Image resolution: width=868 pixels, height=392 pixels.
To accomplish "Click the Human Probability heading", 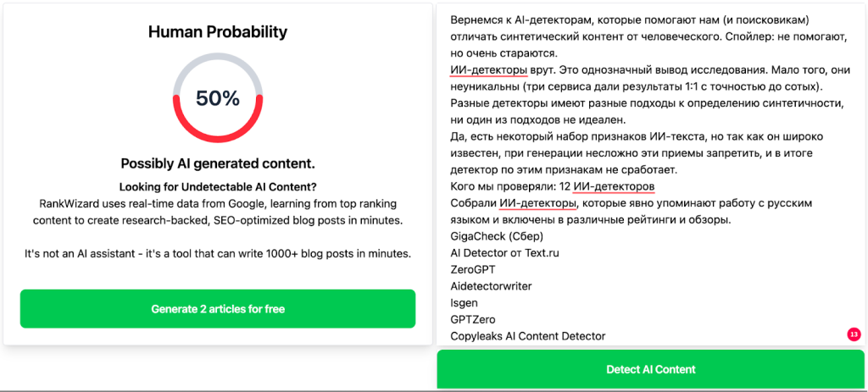I will tap(218, 32).
